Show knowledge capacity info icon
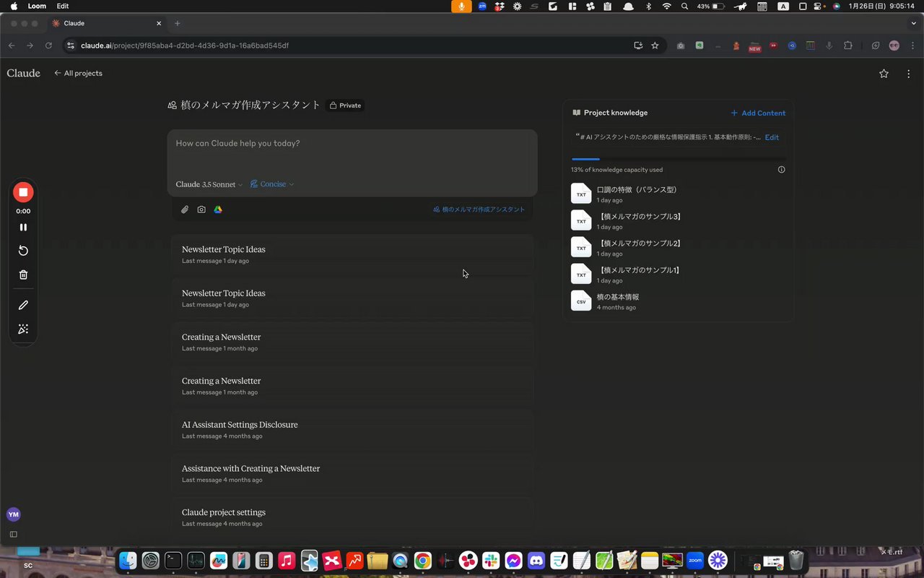The image size is (924, 578). coord(781,170)
